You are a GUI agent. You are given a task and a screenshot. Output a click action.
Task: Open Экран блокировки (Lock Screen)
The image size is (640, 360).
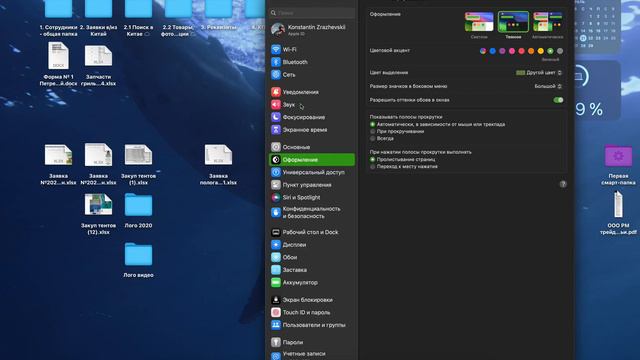[312, 300]
